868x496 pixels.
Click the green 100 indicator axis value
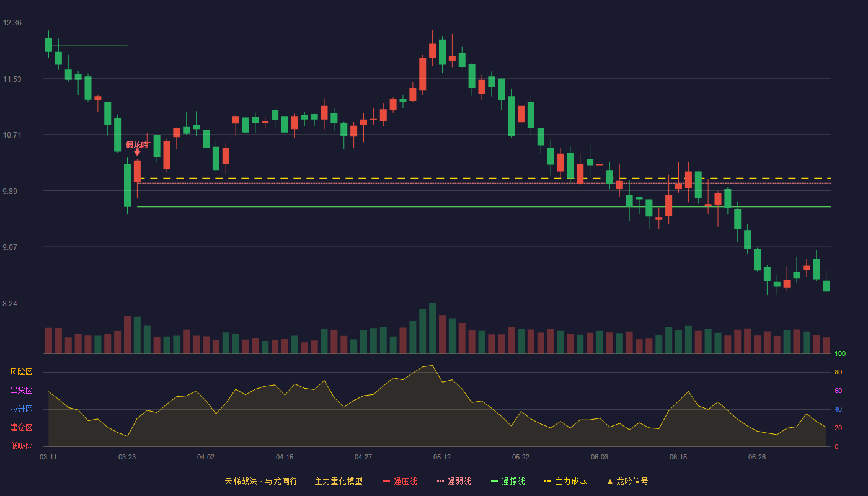coord(840,354)
